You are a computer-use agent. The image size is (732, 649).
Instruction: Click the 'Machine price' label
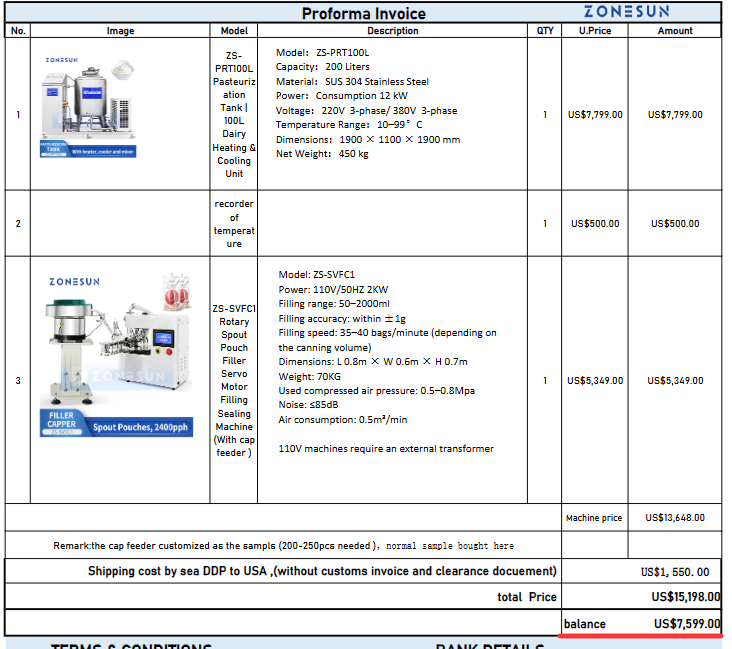pyautogui.click(x=594, y=518)
